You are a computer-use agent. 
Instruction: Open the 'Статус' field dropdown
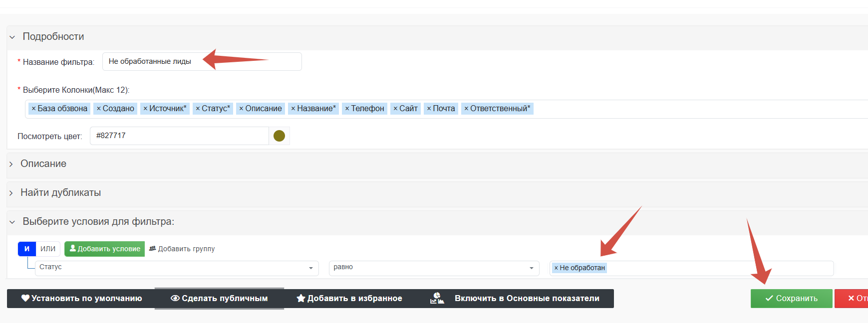177,268
